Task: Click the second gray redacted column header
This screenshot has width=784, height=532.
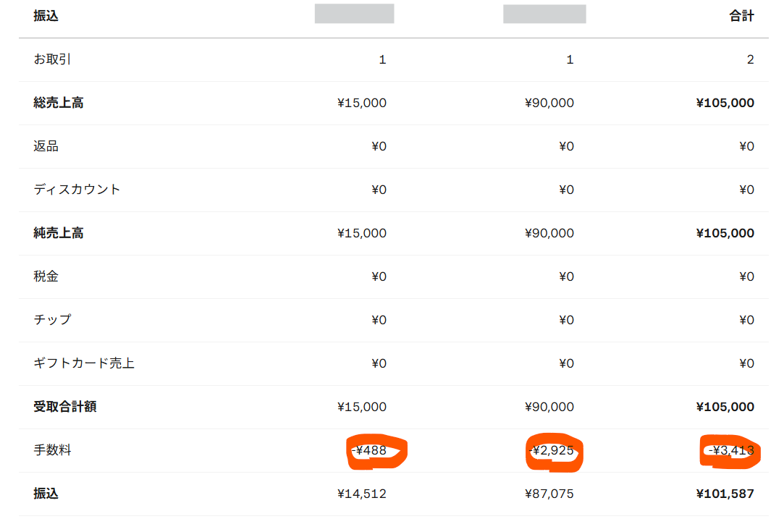Action: (544, 14)
